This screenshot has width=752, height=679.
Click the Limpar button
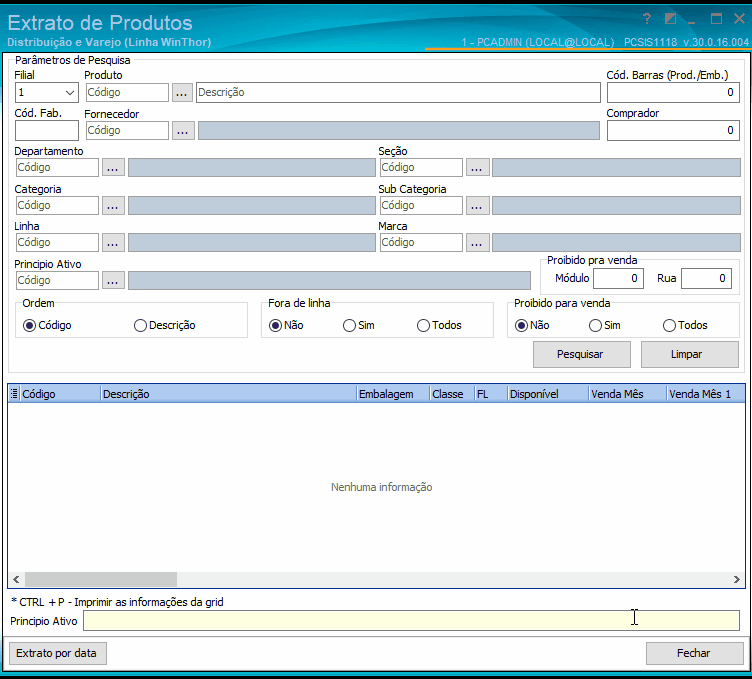(x=690, y=354)
